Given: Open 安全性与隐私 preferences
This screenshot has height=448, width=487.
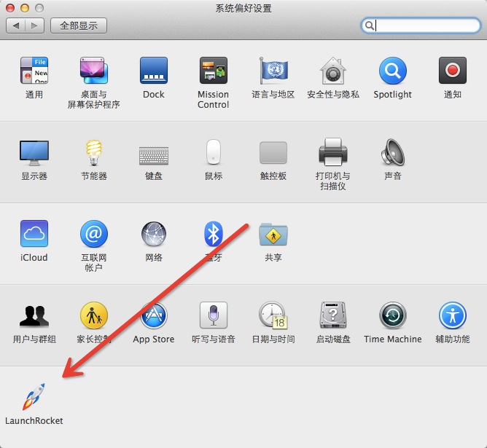Looking at the screenshot, I should point(332,71).
